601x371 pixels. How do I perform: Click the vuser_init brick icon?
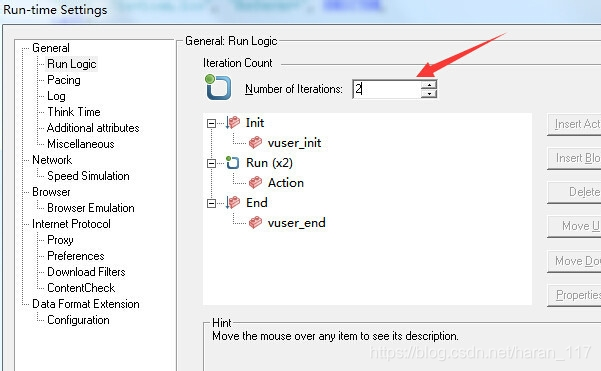255,143
